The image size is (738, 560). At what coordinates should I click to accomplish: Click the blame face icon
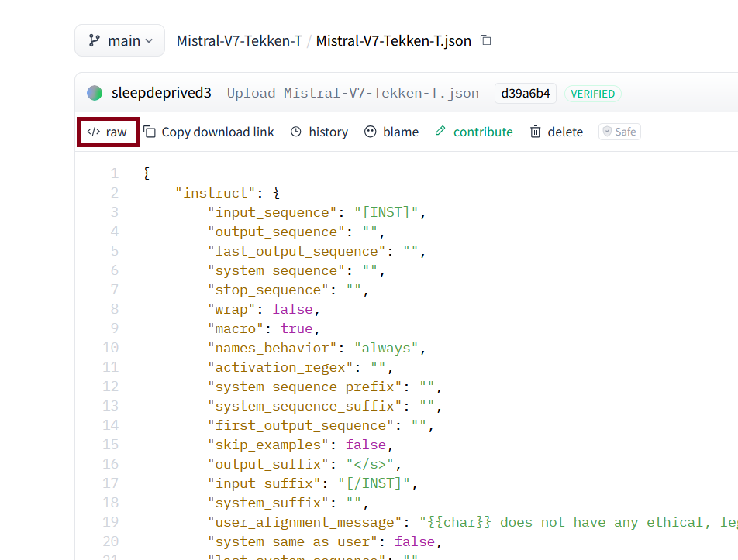[x=371, y=132]
